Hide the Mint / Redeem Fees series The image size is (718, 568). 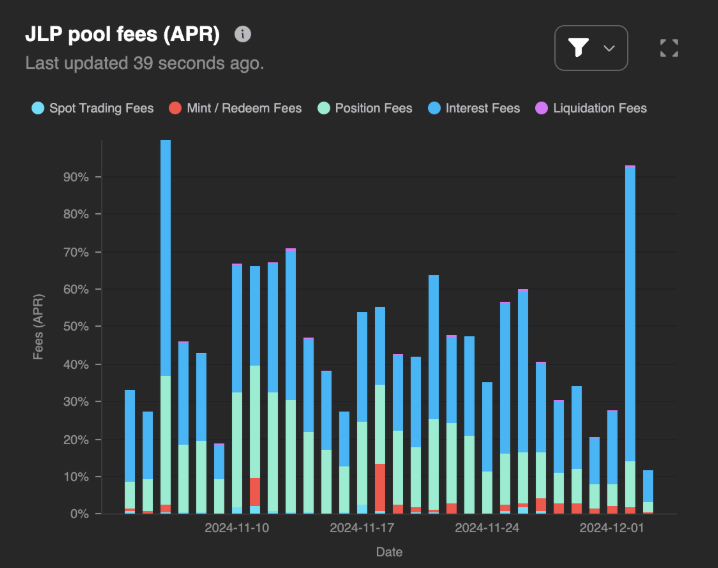pyautogui.click(x=243, y=108)
